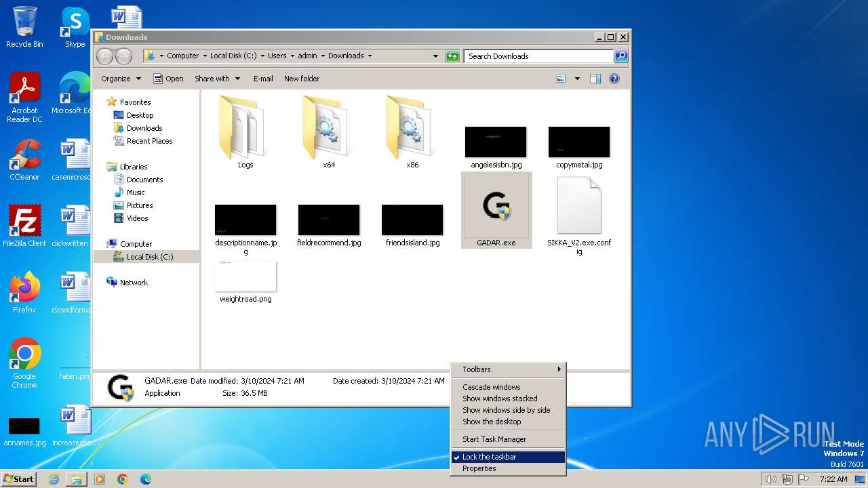Select Computer in navigation pane
Viewport: 868px width, 488px height.
[136, 244]
